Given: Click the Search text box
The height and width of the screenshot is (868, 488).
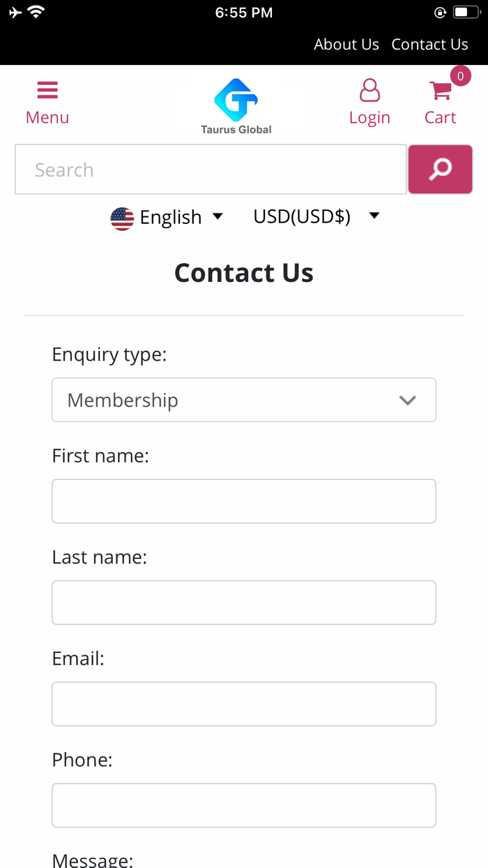Looking at the screenshot, I should tap(211, 169).
